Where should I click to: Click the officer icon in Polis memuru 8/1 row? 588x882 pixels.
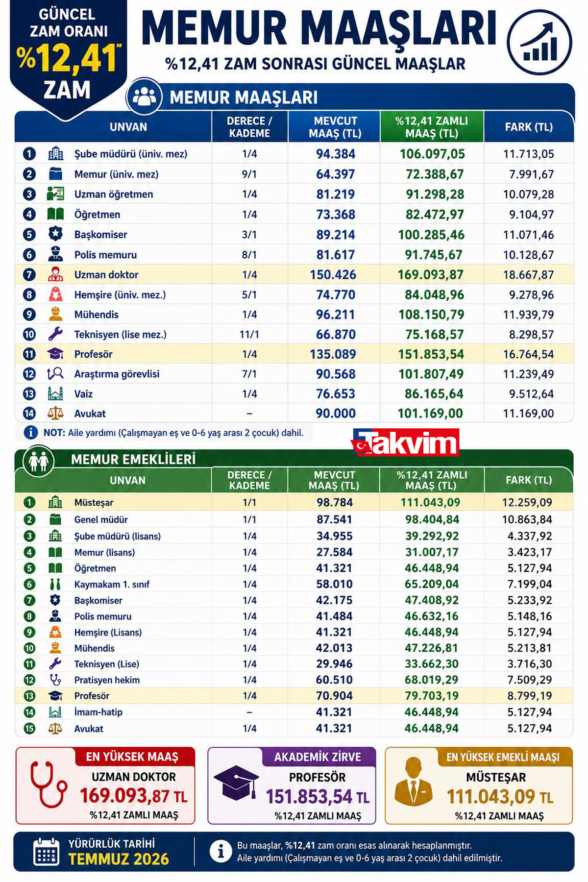(x=55, y=254)
